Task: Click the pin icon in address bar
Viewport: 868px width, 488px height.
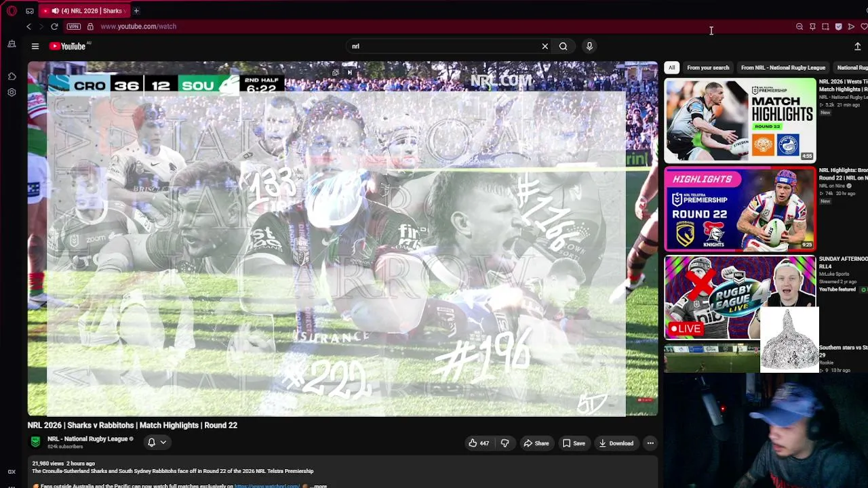Action: 812,26
